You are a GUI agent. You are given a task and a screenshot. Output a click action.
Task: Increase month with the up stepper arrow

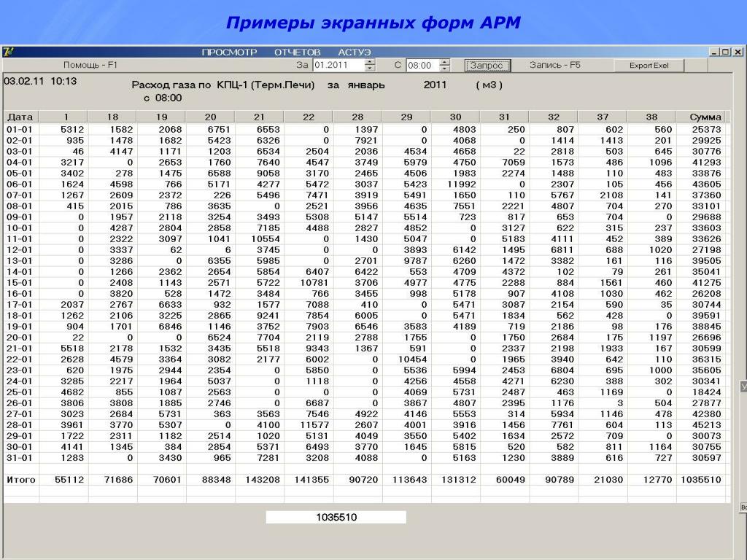point(370,62)
